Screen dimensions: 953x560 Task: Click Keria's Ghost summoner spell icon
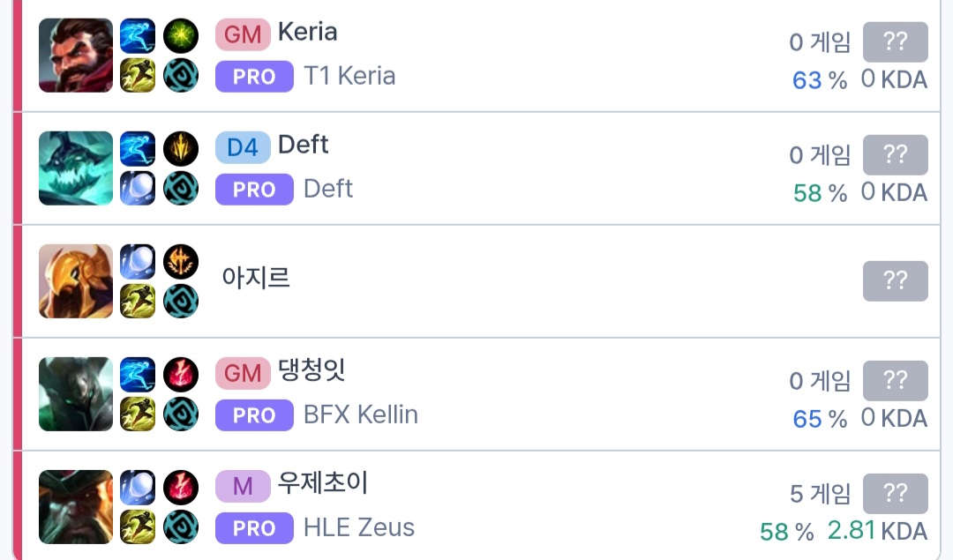tap(137, 36)
